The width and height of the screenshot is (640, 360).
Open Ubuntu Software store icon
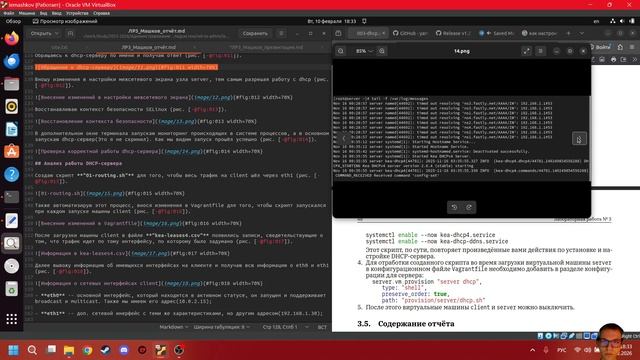pyautogui.click(x=11, y=152)
